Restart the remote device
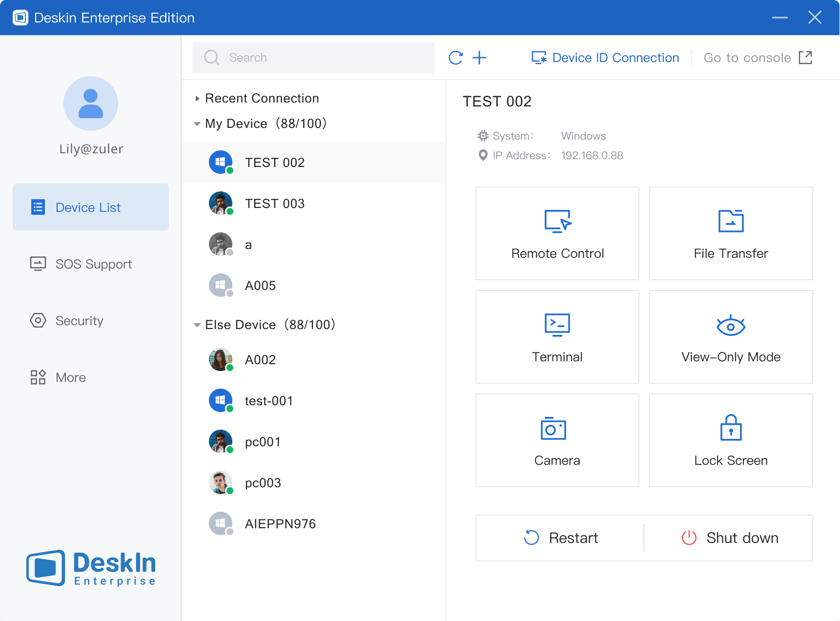This screenshot has height=621, width=840. [x=560, y=538]
